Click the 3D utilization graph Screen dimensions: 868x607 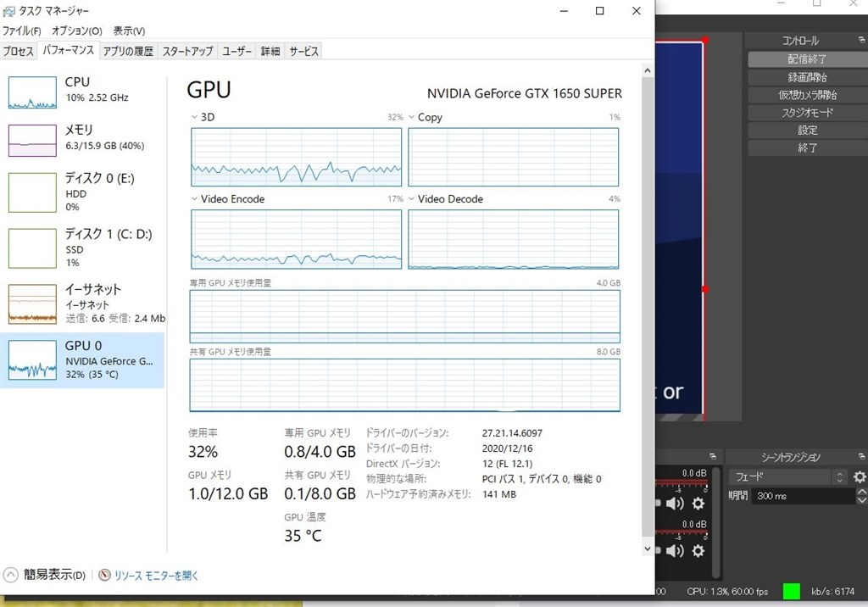point(296,158)
